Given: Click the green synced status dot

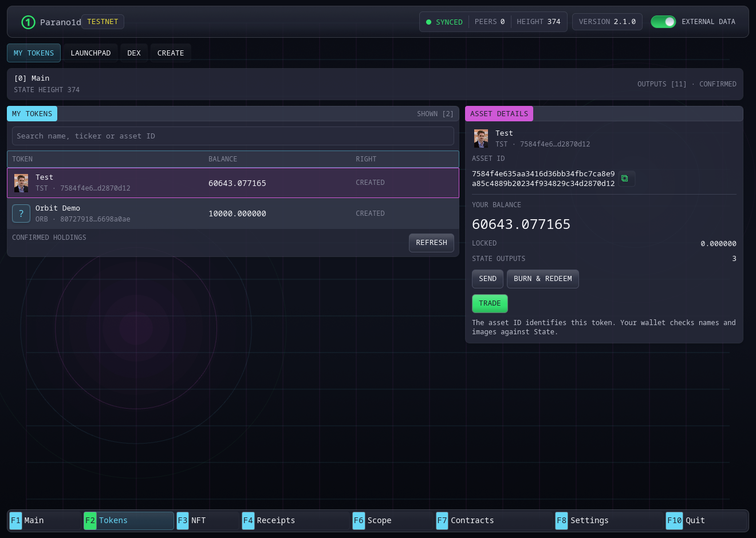Looking at the screenshot, I should [x=428, y=22].
